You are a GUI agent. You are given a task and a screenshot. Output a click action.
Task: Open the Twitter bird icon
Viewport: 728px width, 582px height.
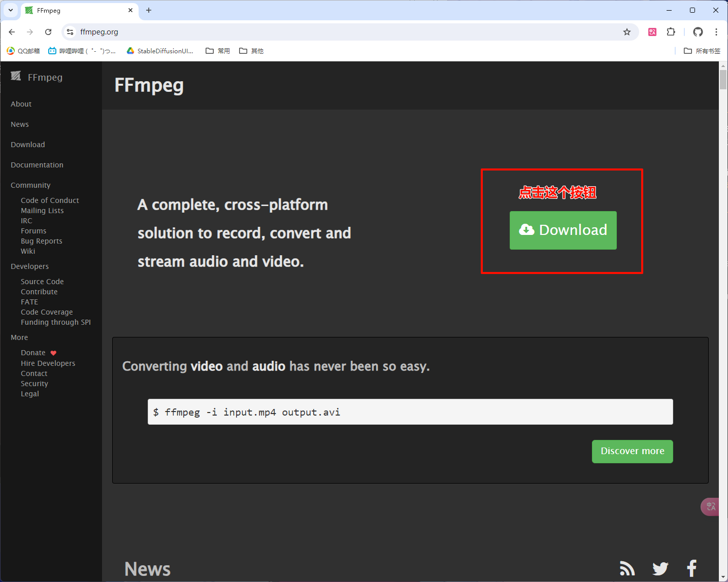(x=660, y=568)
